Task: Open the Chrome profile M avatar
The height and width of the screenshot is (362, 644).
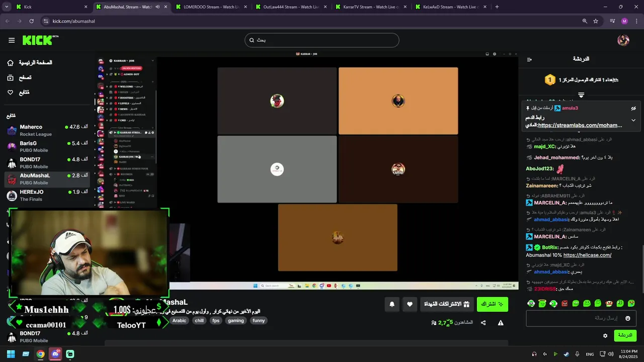Action: click(624, 21)
